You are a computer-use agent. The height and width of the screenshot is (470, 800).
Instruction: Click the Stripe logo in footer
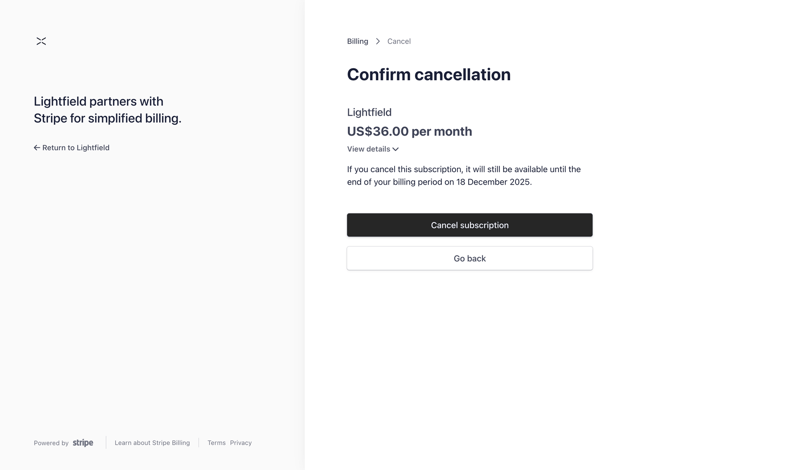[x=83, y=443]
